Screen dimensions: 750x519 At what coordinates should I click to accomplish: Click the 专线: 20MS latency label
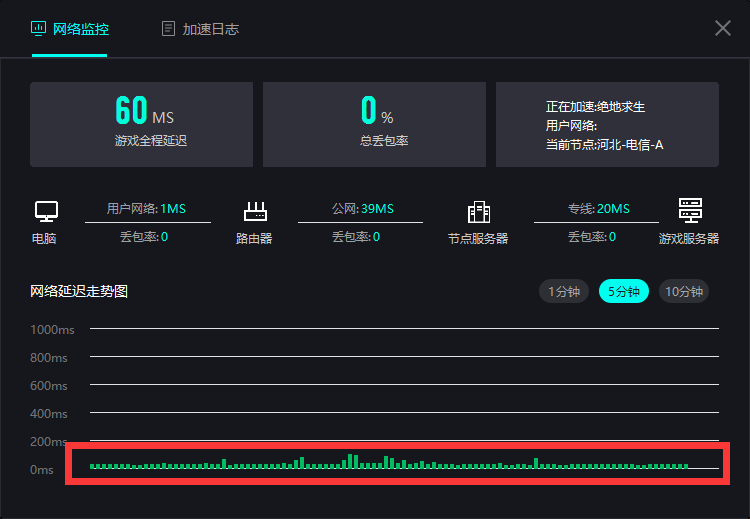(x=598, y=209)
